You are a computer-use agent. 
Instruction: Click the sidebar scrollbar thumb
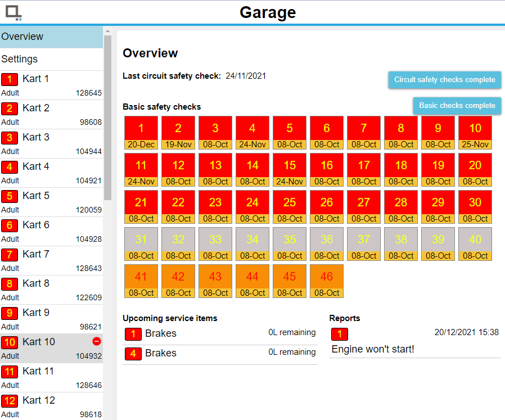(x=108, y=118)
